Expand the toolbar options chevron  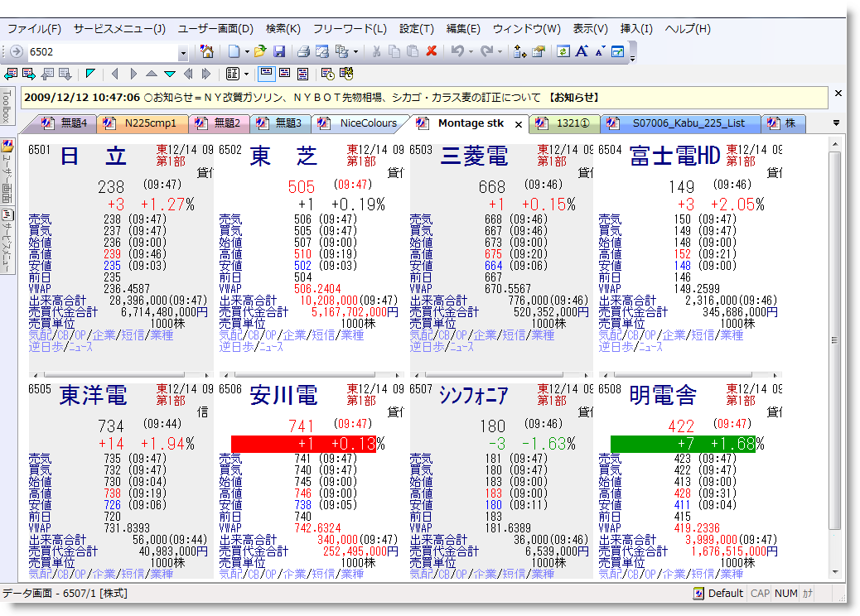click(632, 58)
